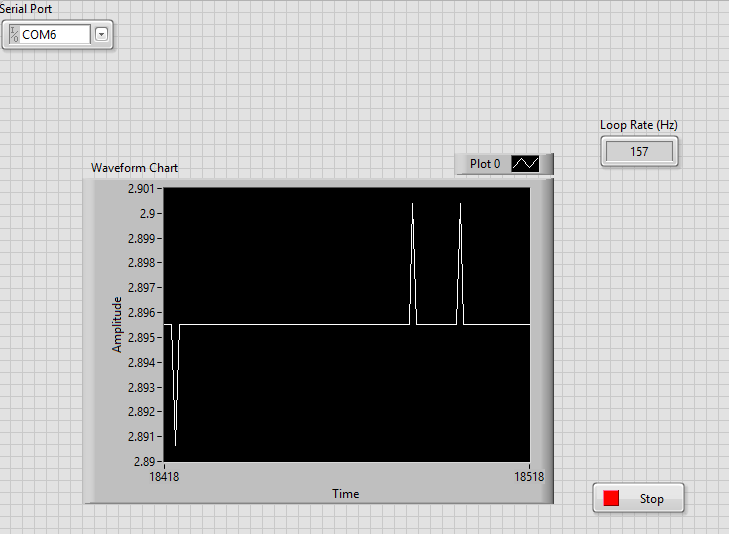The height and width of the screenshot is (534, 729).
Task: Click the Loop Rate (Hz) caption label
Action: (638, 125)
